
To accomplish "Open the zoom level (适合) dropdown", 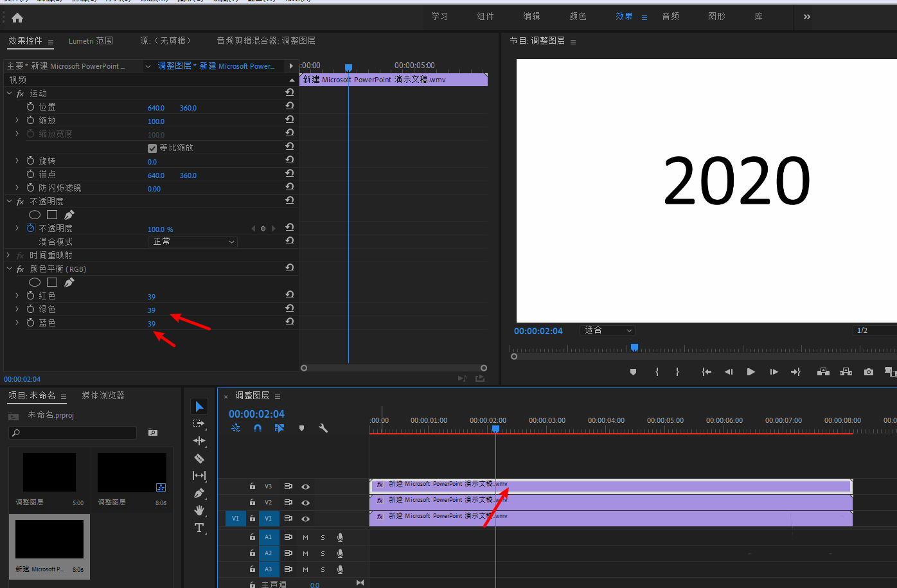I will (x=608, y=330).
